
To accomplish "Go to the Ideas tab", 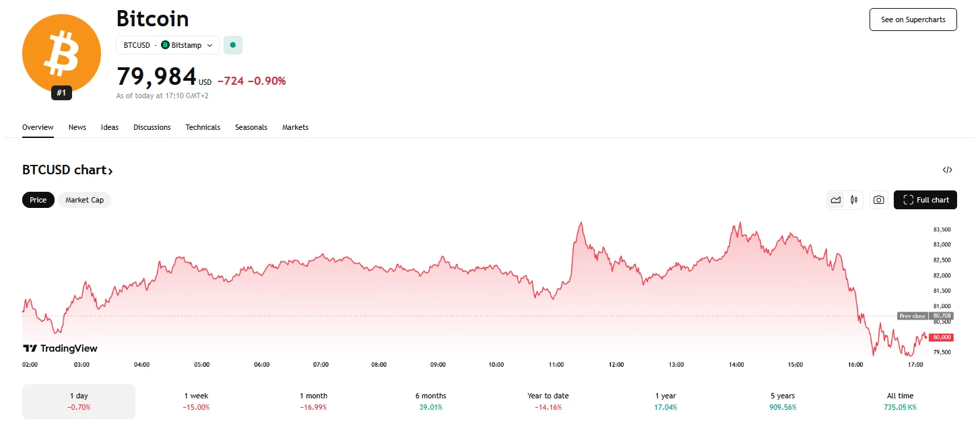I will click(109, 127).
